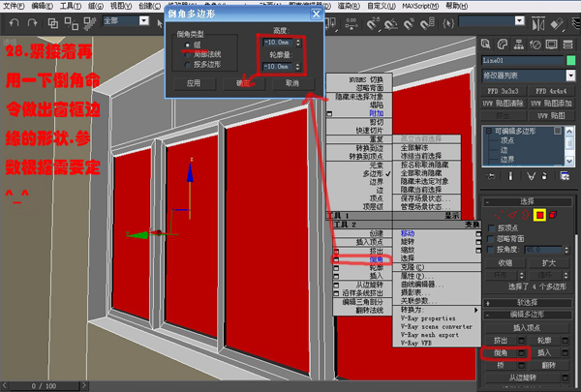This screenshot has width=581, height=392.
Task: Open the named selection sets dropdown
Action: tap(520, 21)
